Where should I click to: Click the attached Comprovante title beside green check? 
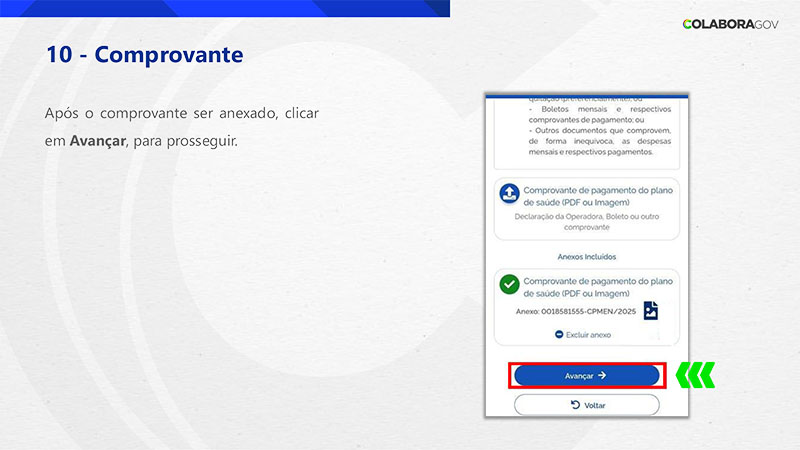(x=590, y=287)
